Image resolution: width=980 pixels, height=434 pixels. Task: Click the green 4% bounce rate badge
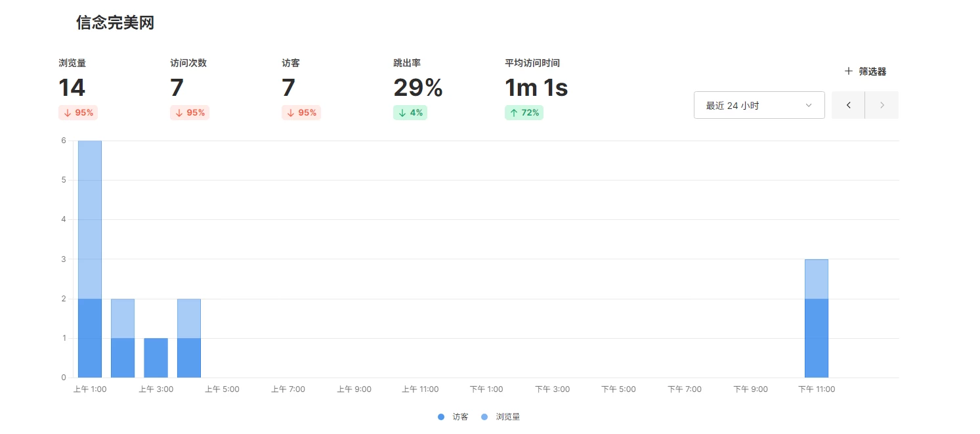pos(410,113)
